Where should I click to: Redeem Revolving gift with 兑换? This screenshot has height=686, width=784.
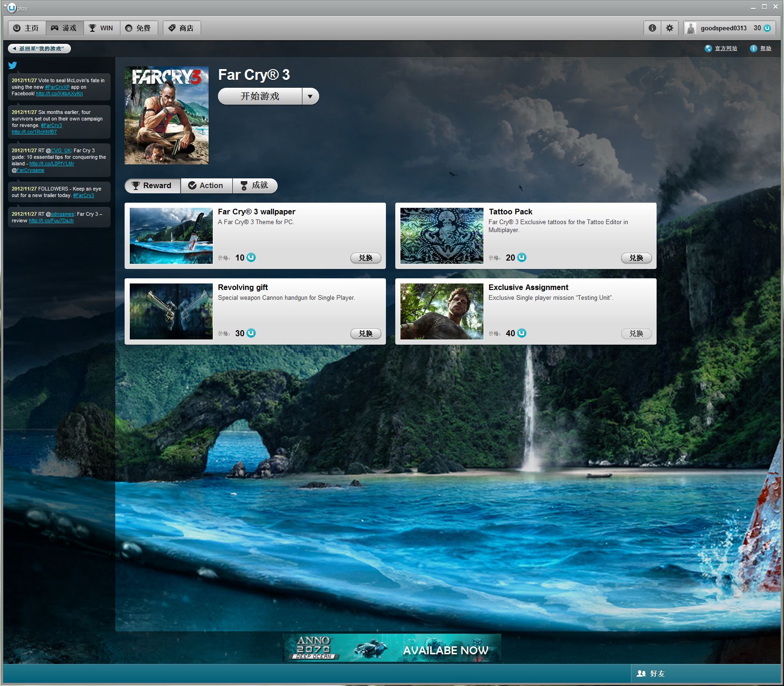(x=366, y=333)
